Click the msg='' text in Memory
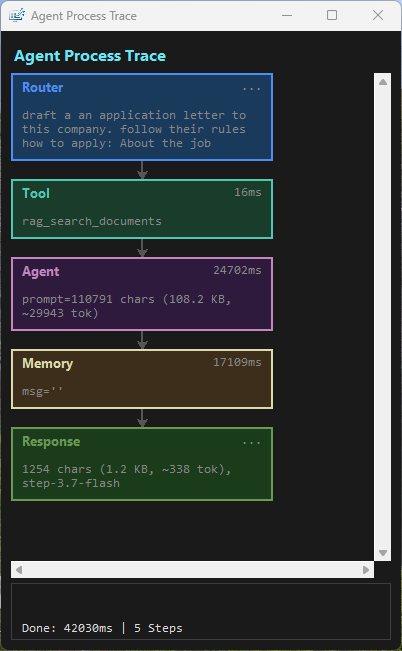 click(x=43, y=391)
